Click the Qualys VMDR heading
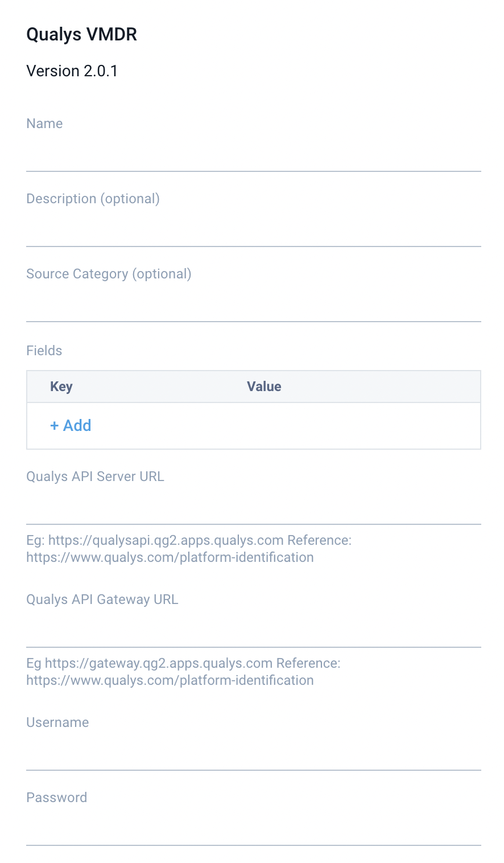504x863 pixels. click(x=82, y=34)
